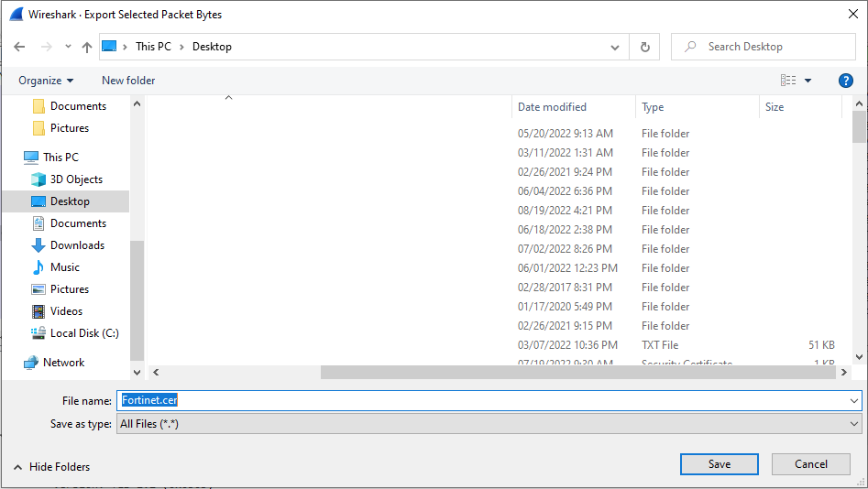The image size is (868, 489).
Task: Open the Downloads folder in the sidebar
Action: 77,245
